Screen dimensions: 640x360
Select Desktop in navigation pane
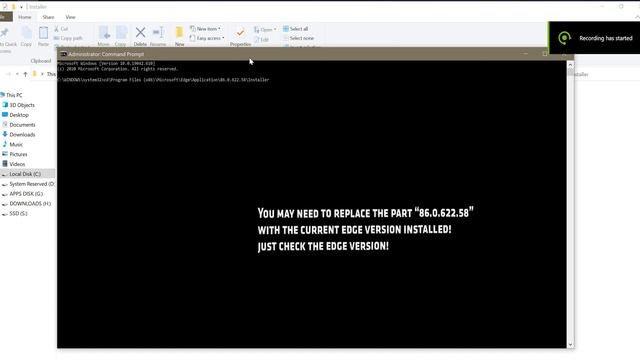pyautogui.click(x=16, y=115)
